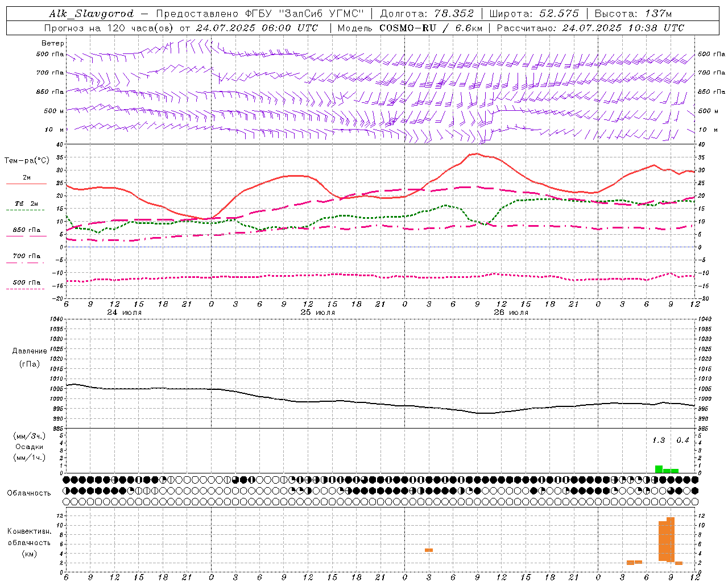Image resolution: width=728 pixels, height=582 pixels.
Task: Click the 0.4 precipitation value
Action: (x=682, y=440)
